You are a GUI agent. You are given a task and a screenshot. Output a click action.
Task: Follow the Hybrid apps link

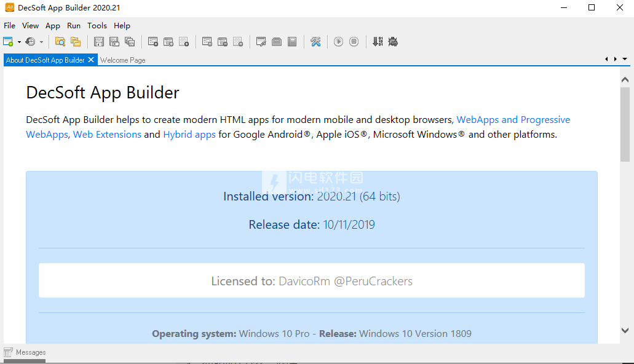click(189, 134)
